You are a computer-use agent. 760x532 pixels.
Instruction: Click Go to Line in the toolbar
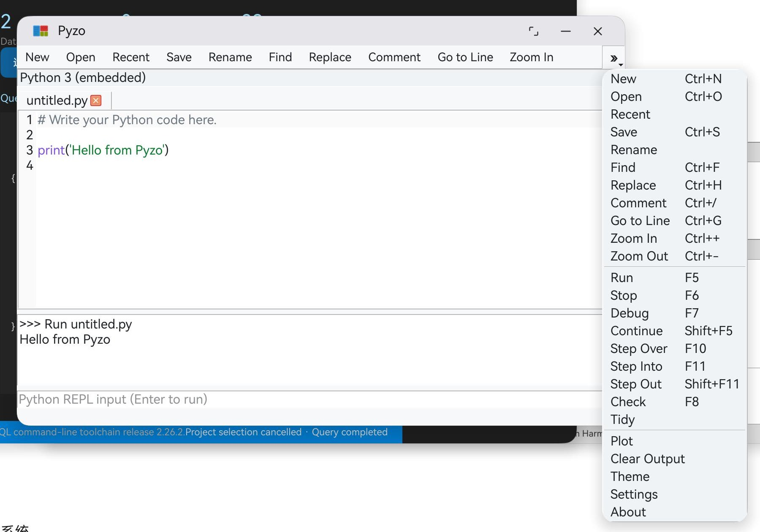point(465,57)
